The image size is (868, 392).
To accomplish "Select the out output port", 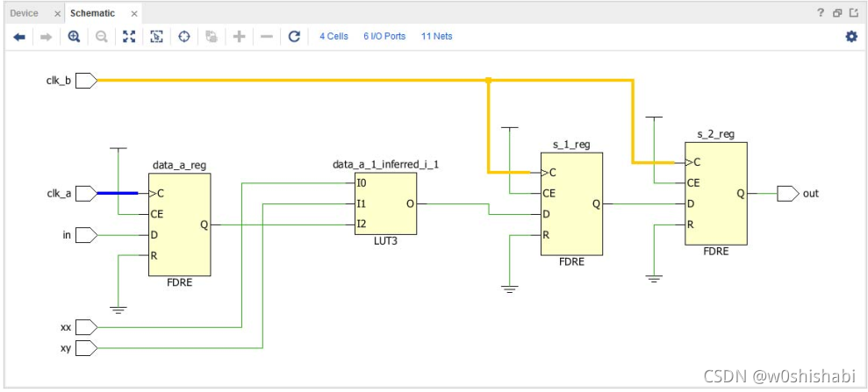I will (x=788, y=194).
